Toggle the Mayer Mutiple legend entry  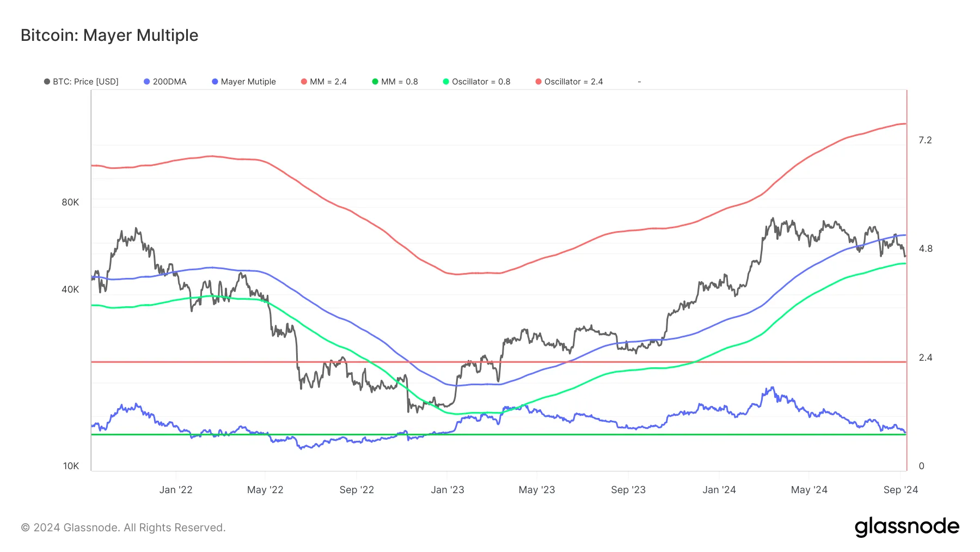(244, 82)
